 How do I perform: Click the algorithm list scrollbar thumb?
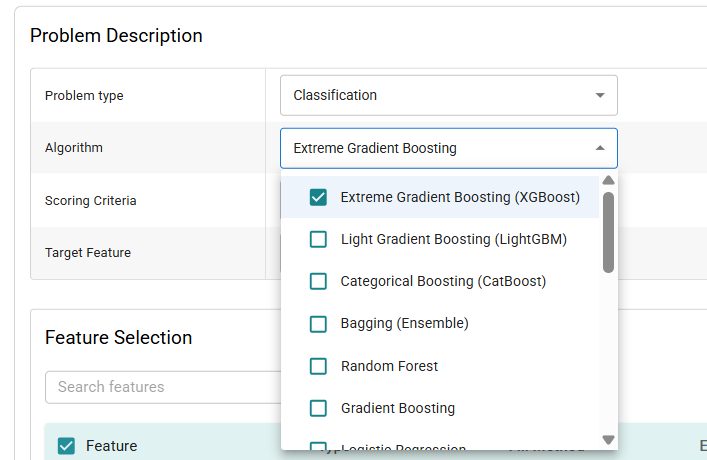pyautogui.click(x=608, y=232)
